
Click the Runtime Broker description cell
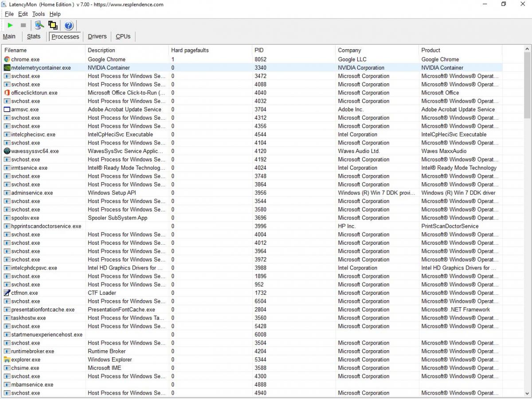coord(107,351)
